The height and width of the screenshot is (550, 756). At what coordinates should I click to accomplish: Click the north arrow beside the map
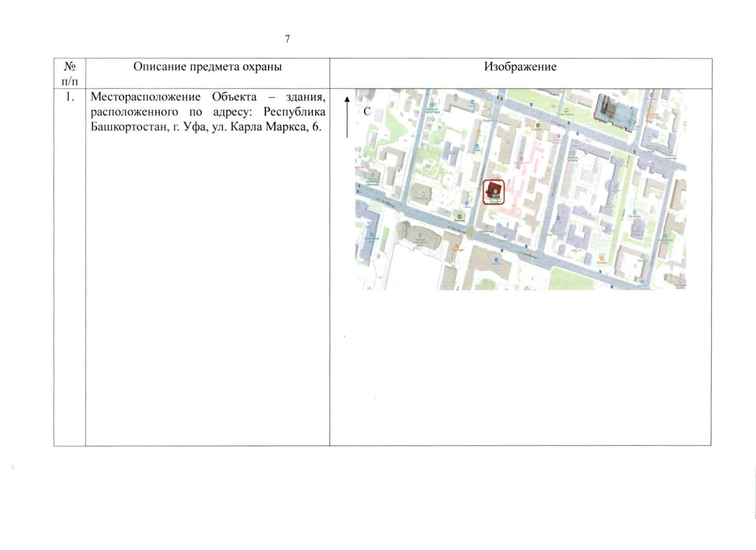click(347, 117)
